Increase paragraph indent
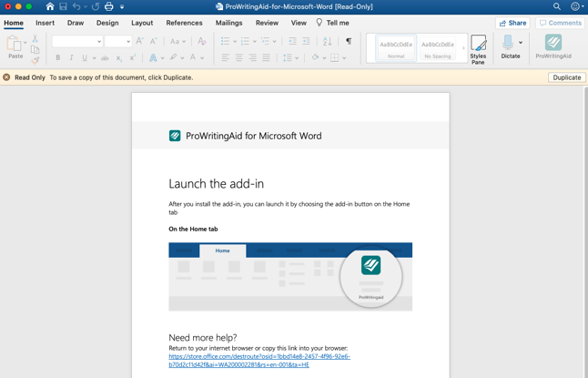 307,41
